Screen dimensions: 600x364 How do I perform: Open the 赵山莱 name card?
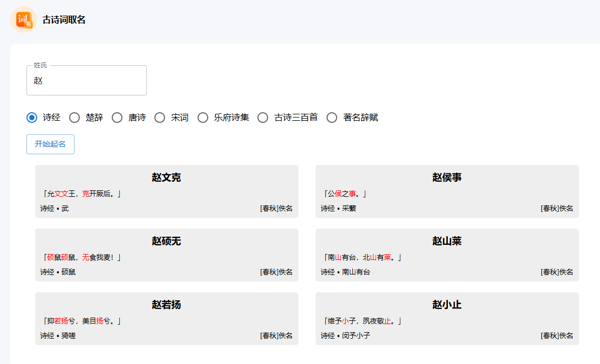point(447,255)
